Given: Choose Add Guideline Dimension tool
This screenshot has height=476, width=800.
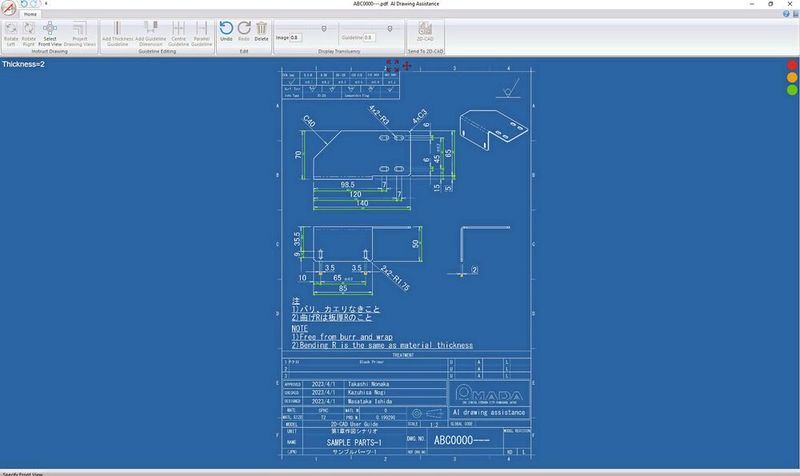Looking at the screenshot, I should tap(151, 34).
